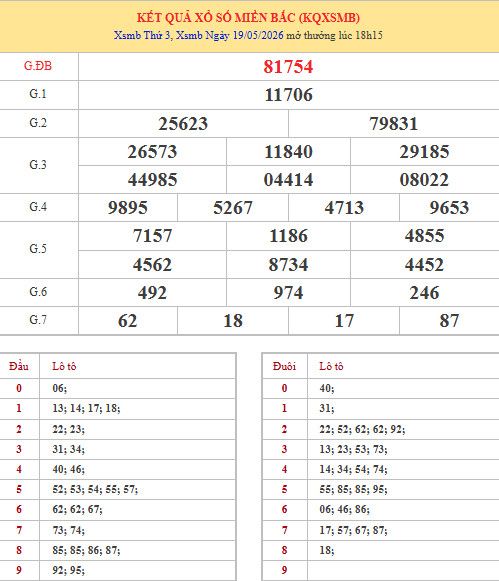The height and width of the screenshot is (581, 499).
Task: Select the first prize number 11706
Action: click(288, 95)
